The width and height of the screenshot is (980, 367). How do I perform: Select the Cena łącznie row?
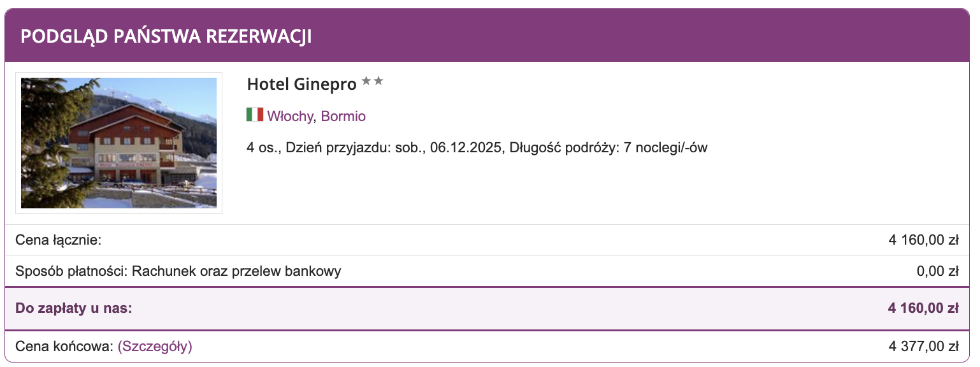58,240
